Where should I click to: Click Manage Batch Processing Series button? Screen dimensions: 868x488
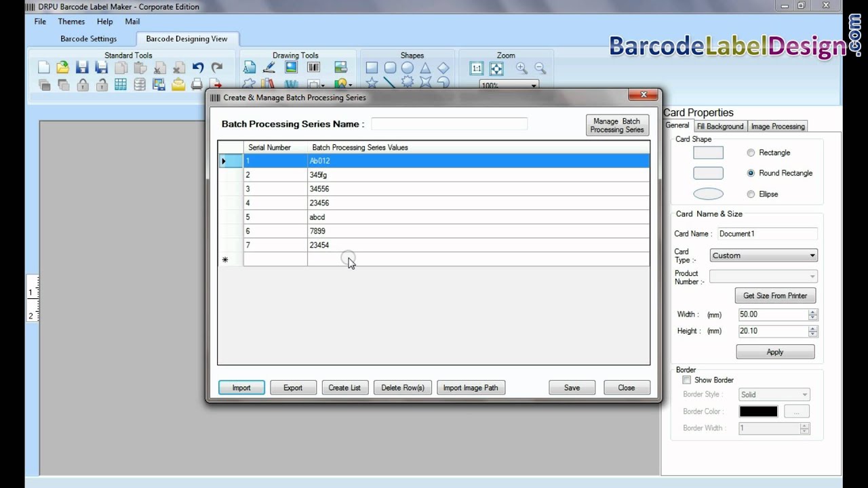click(x=617, y=125)
